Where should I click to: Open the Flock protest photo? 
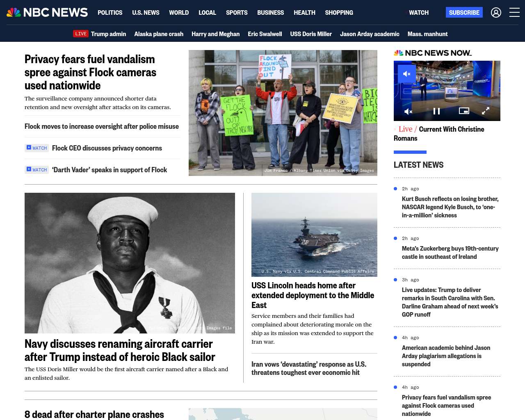coord(283,113)
